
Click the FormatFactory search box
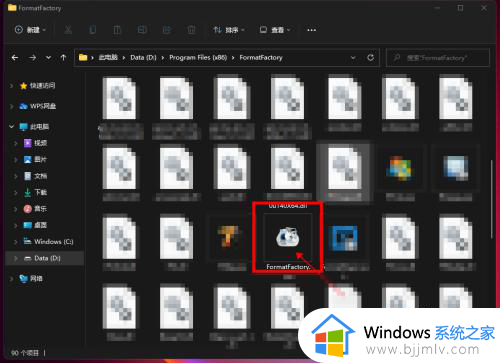[438, 58]
